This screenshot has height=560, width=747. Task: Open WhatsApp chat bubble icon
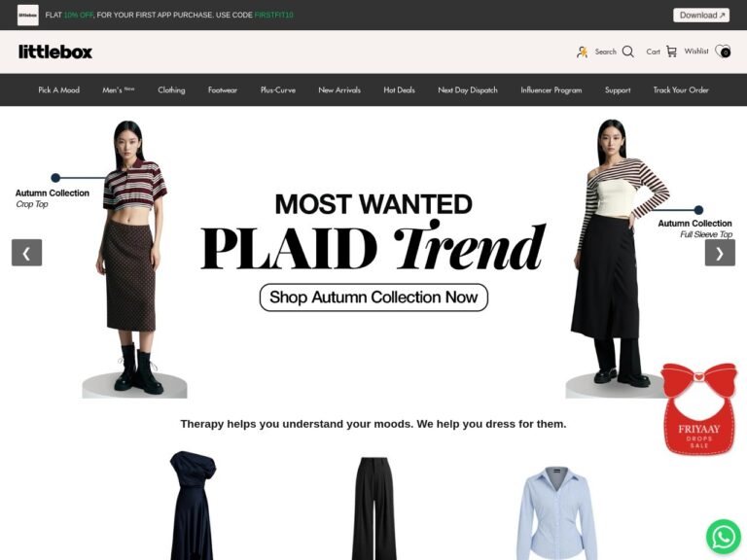pos(724,537)
